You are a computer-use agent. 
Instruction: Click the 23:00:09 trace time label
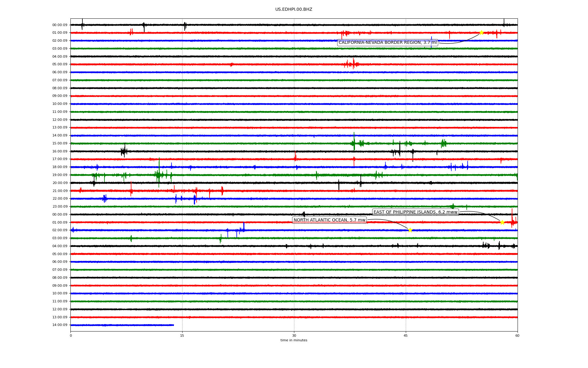60,207
